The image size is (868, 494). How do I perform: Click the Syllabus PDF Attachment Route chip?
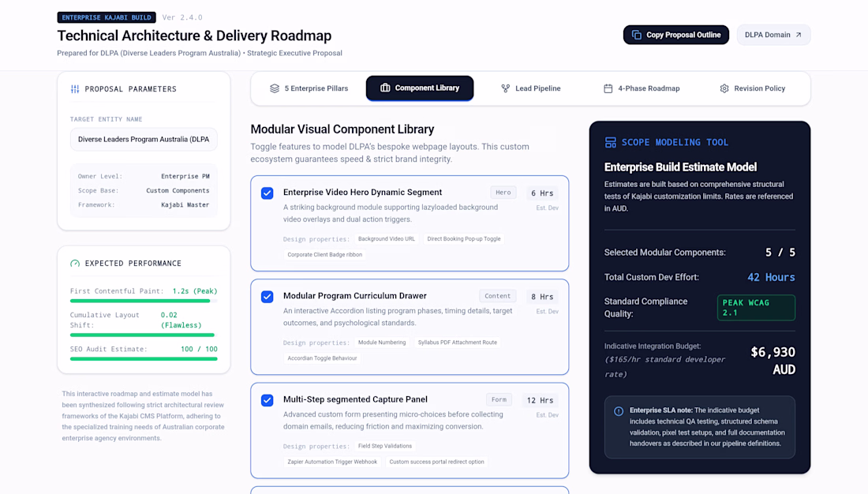(x=457, y=342)
